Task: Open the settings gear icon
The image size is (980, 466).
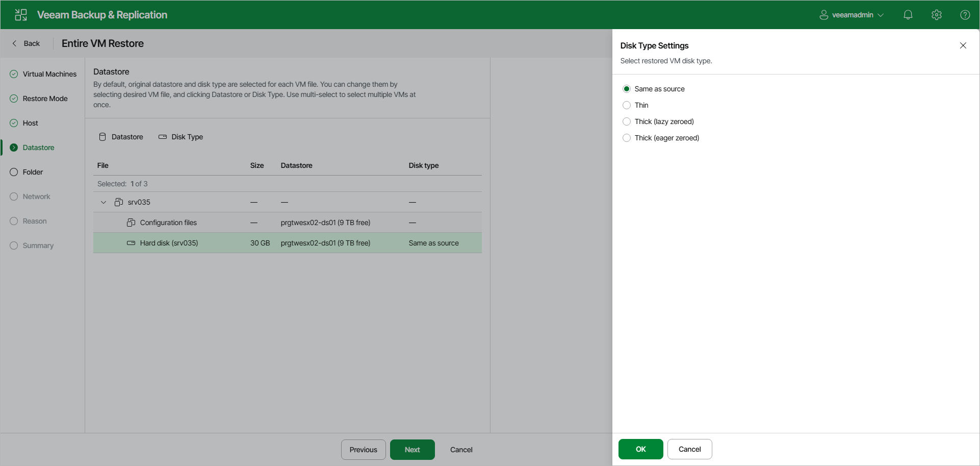Action: point(937,15)
